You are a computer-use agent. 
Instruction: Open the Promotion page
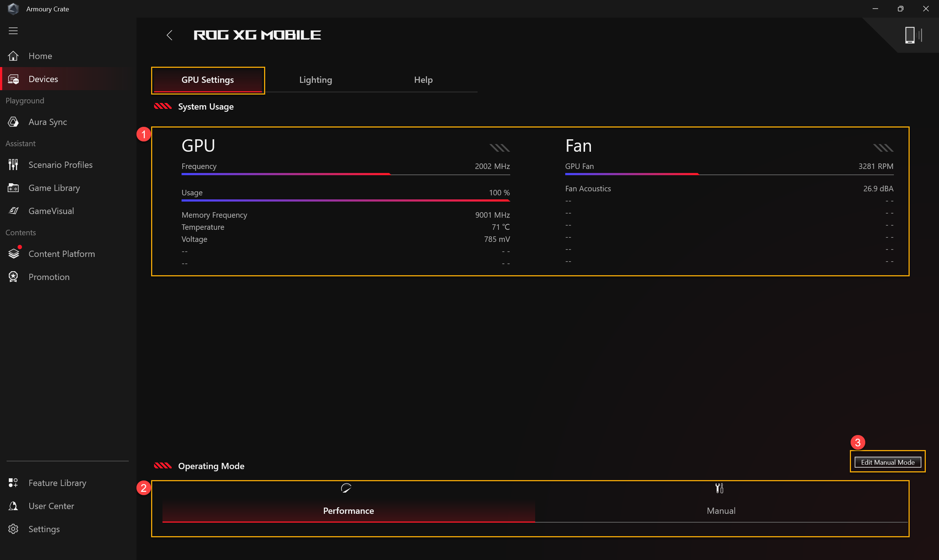(x=49, y=277)
